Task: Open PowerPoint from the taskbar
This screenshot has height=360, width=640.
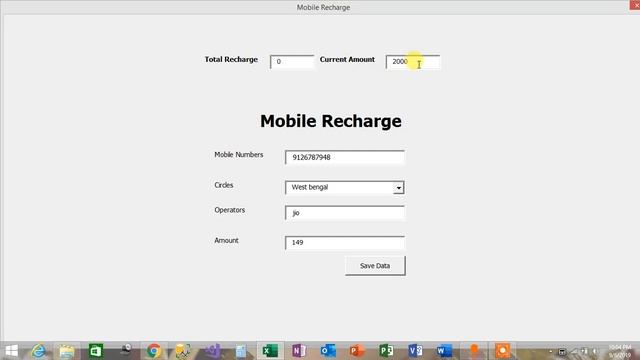Action: (x=357, y=351)
